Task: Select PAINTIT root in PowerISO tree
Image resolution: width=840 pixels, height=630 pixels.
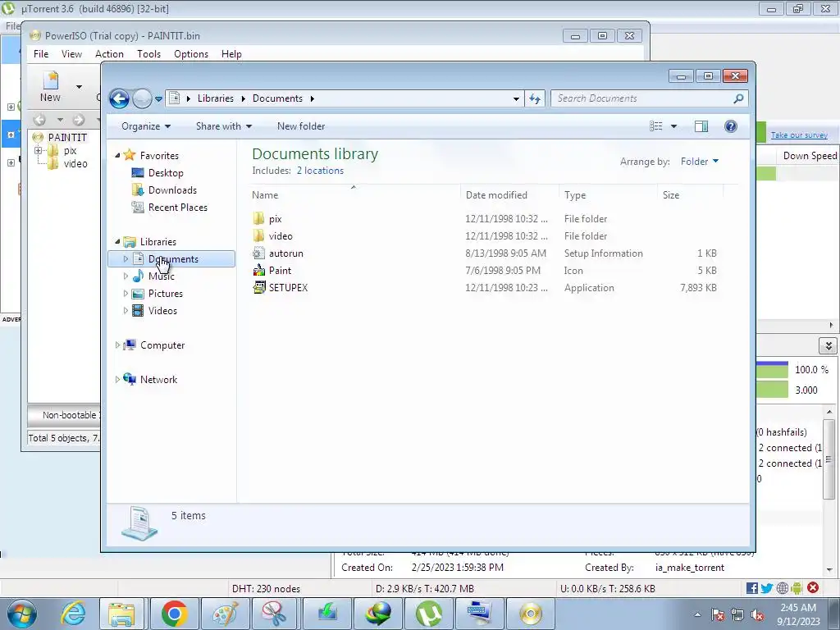Action: click(67, 138)
